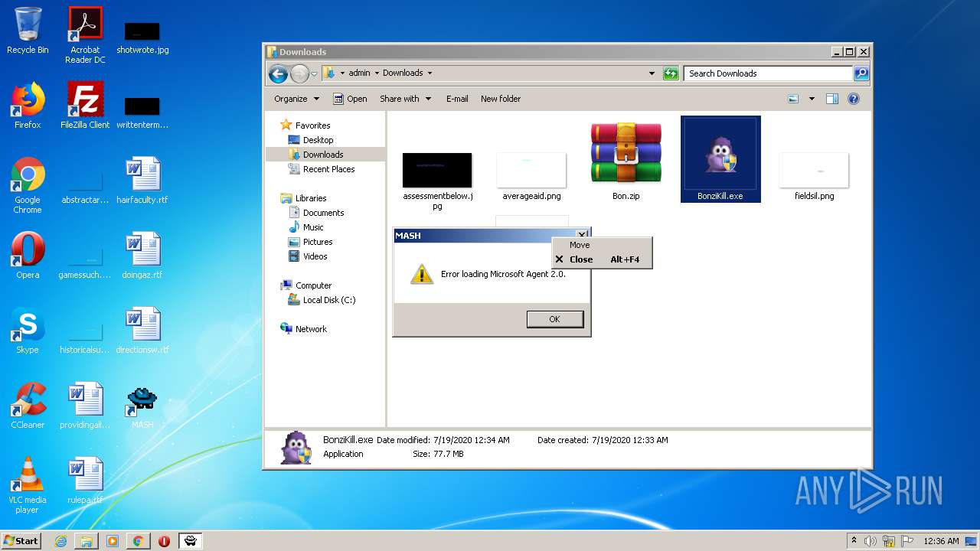Refresh the Downloads folder view
Image resolution: width=980 pixels, height=551 pixels.
click(x=671, y=73)
